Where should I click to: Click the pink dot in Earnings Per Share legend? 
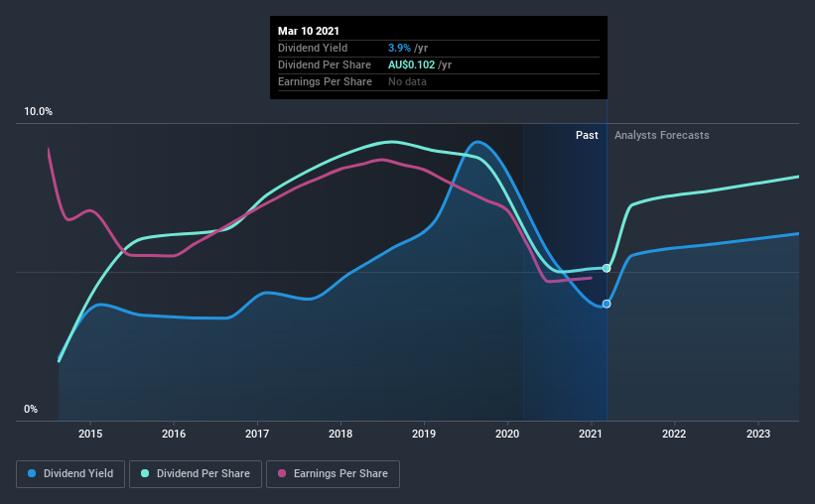tap(282, 473)
